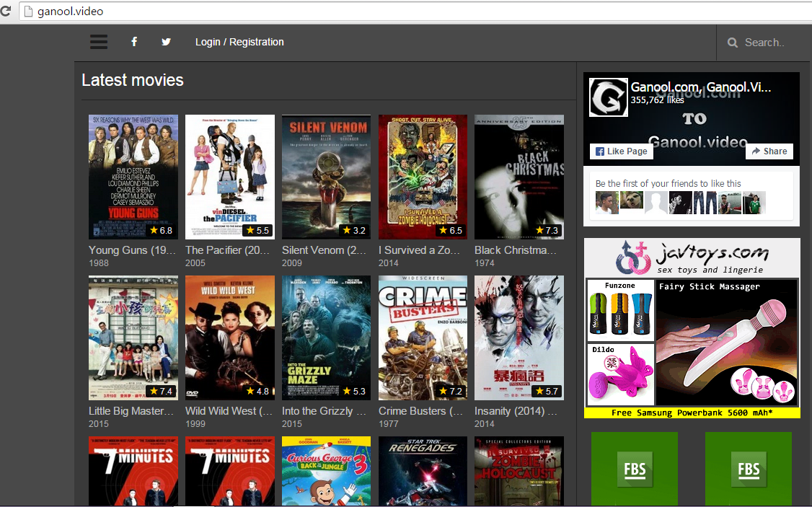The width and height of the screenshot is (812, 507).
Task: Click the Search input field
Action: pyautogui.click(x=764, y=43)
